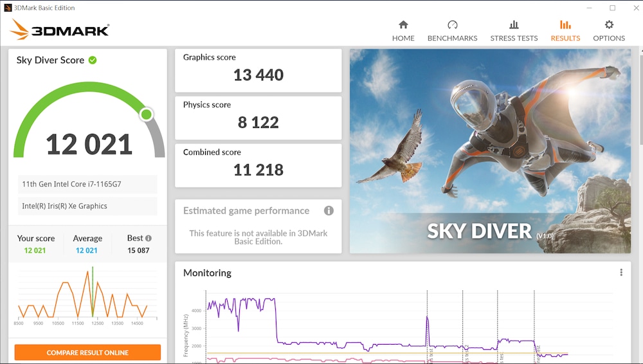This screenshot has width=643, height=364.
Task: Go to STRESS TESTS label
Action: pyautogui.click(x=514, y=38)
